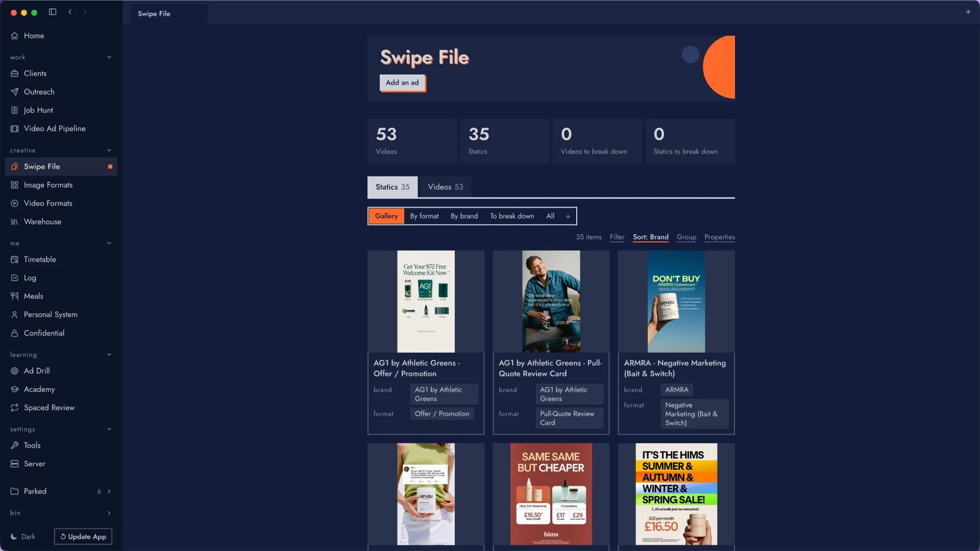Toggle Dark mode at bottom left
This screenshot has width=980, height=551.
click(23, 537)
